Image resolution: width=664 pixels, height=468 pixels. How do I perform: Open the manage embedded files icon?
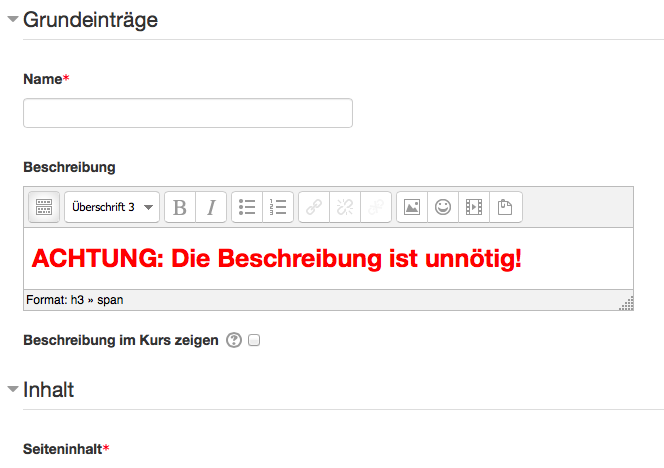506,207
